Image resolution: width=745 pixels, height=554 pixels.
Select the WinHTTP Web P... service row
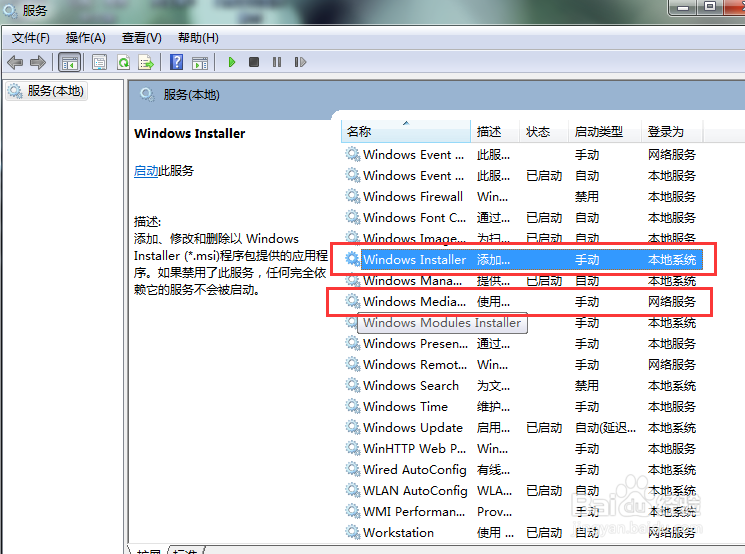[x=522, y=449]
